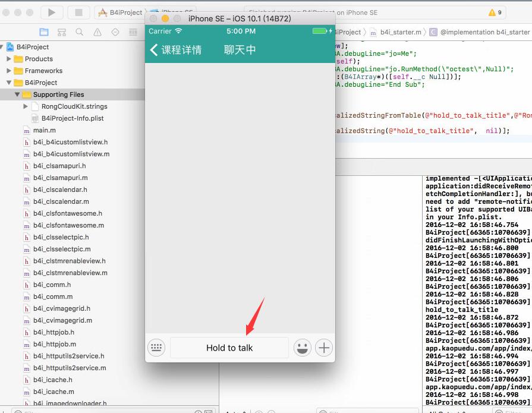Open the project navigator folder icon
This screenshot has height=413, width=532.
pos(44,32)
